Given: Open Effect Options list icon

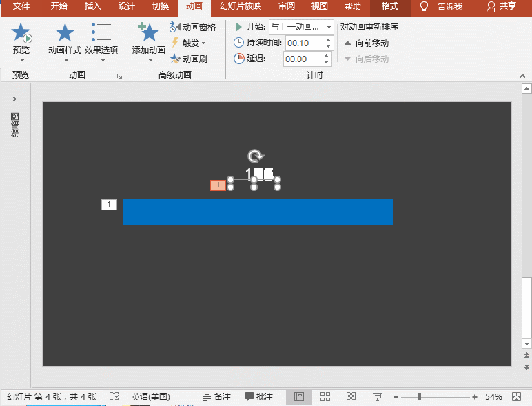Looking at the screenshot, I should (101, 32).
